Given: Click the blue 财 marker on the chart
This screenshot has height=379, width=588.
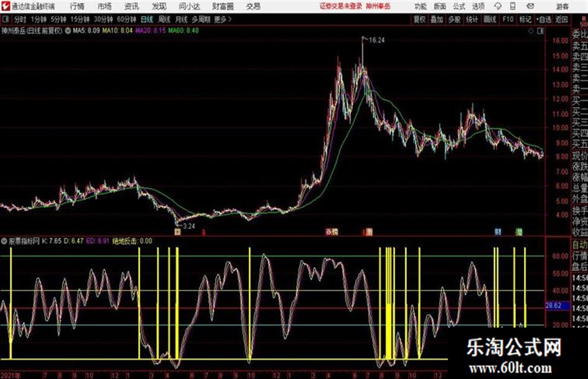Looking at the screenshot, I should tap(498, 232).
